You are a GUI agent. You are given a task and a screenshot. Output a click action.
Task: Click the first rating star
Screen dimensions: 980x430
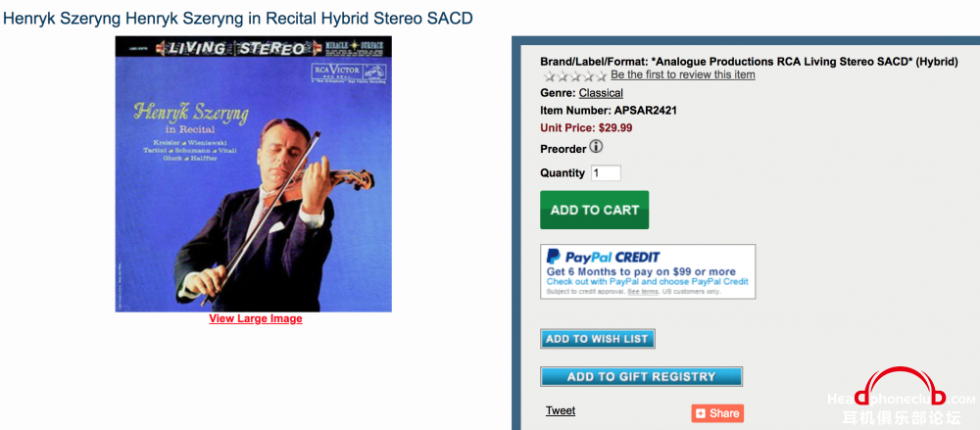(x=550, y=76)
